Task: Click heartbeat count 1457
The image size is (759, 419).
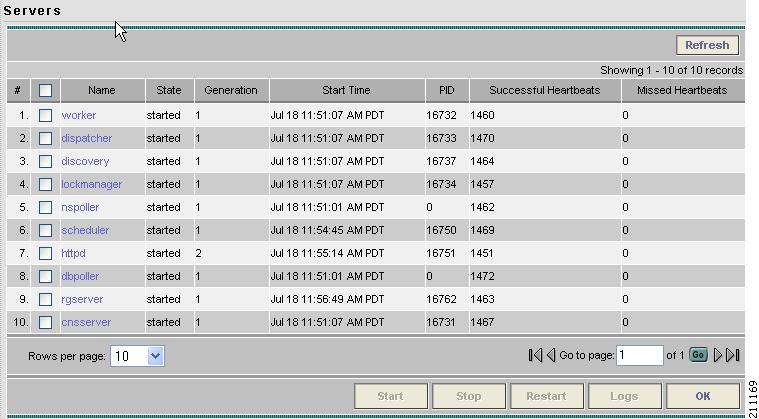Action: pyautogui.click(x=483, y=184)
